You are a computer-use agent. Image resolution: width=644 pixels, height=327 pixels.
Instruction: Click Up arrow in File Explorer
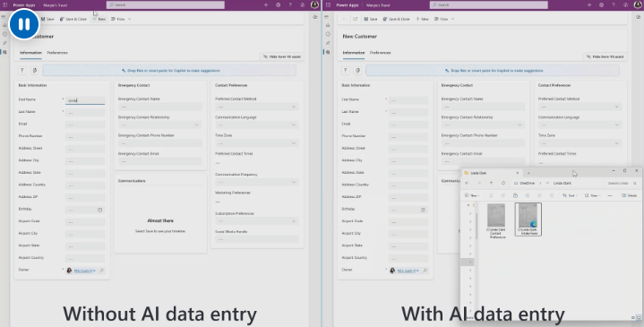(x=491, y=184)
